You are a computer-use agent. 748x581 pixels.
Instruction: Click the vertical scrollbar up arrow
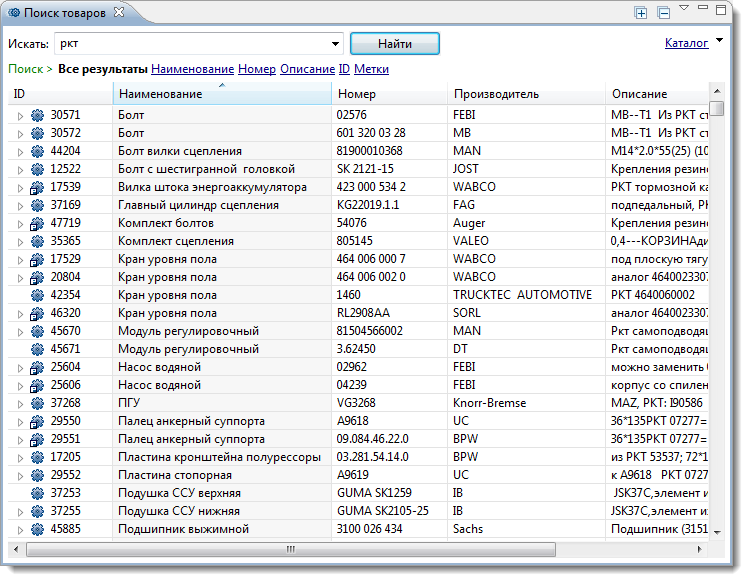717,91
